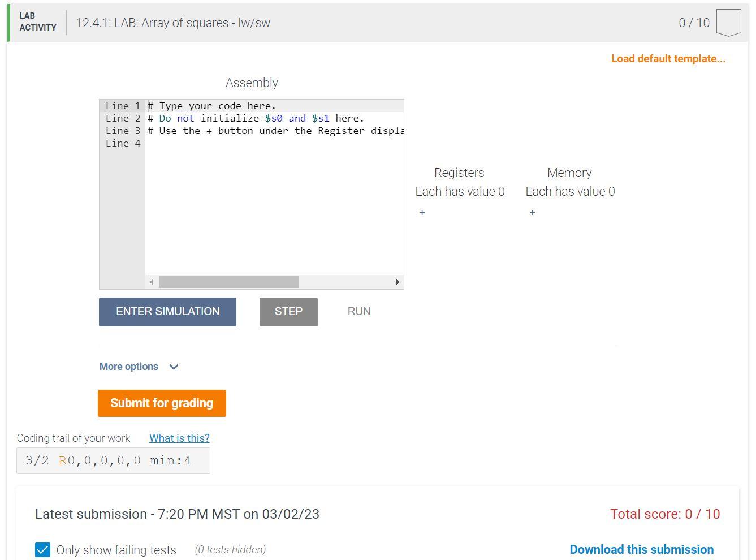Click the score badge shield icon
Image resolution: width=756 pixels, height=560 pixels.
[729, 21]
